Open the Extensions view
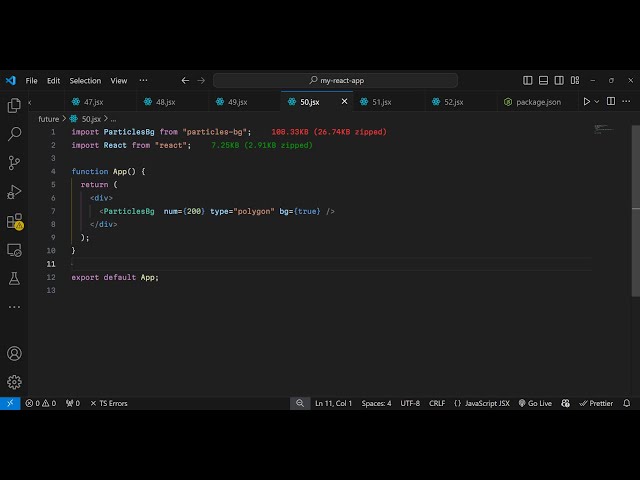 [14, 221]
